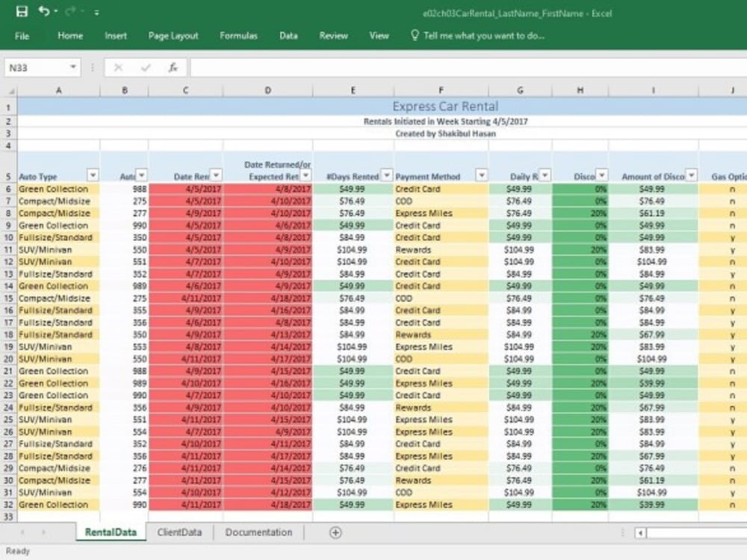Click Express Miles cell in row 8

coord(441,214)
